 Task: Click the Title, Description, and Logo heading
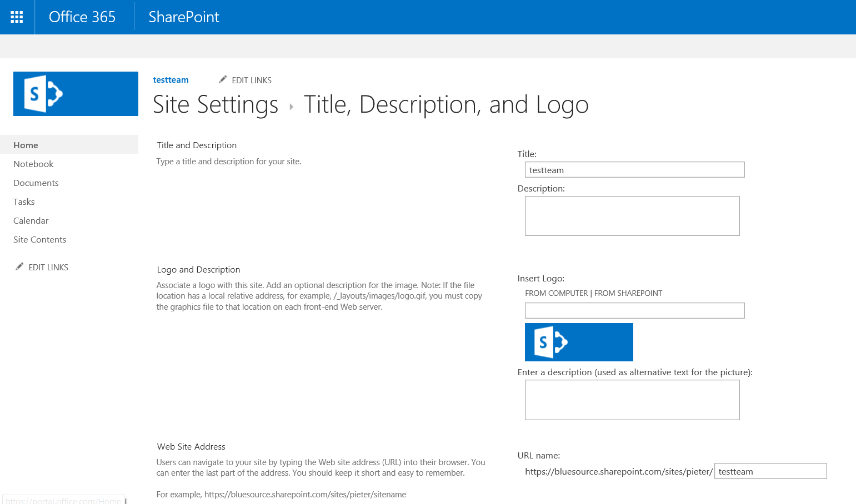446,104
